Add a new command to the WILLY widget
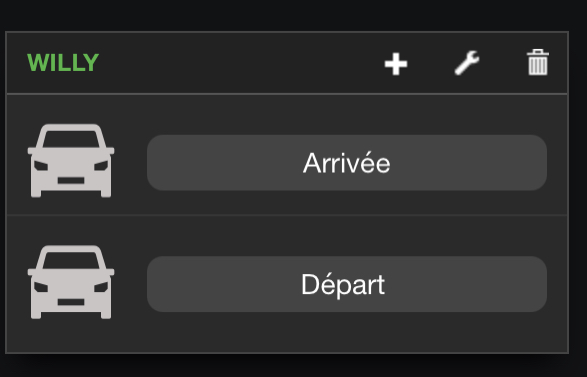The image size is (587, 377). [396, 64]
